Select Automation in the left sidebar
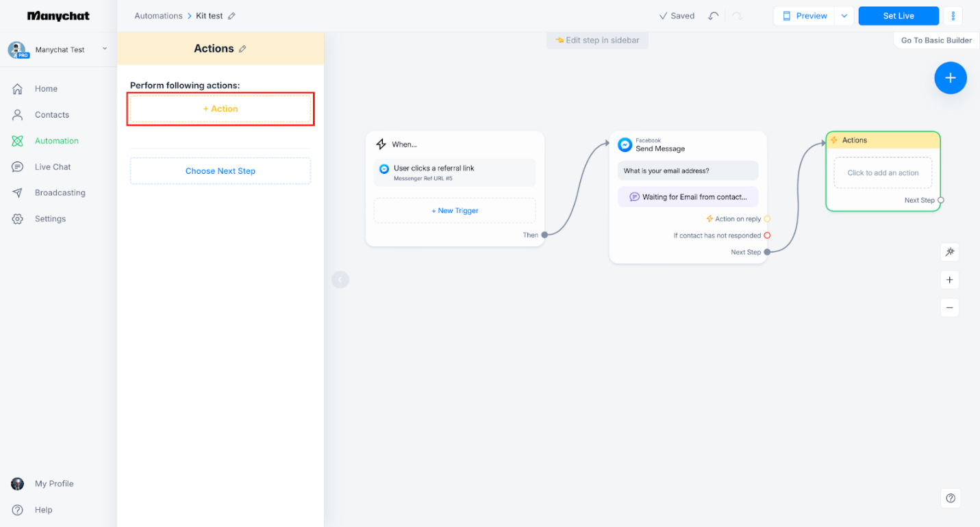Screen dimensions: 980x527 54,140
